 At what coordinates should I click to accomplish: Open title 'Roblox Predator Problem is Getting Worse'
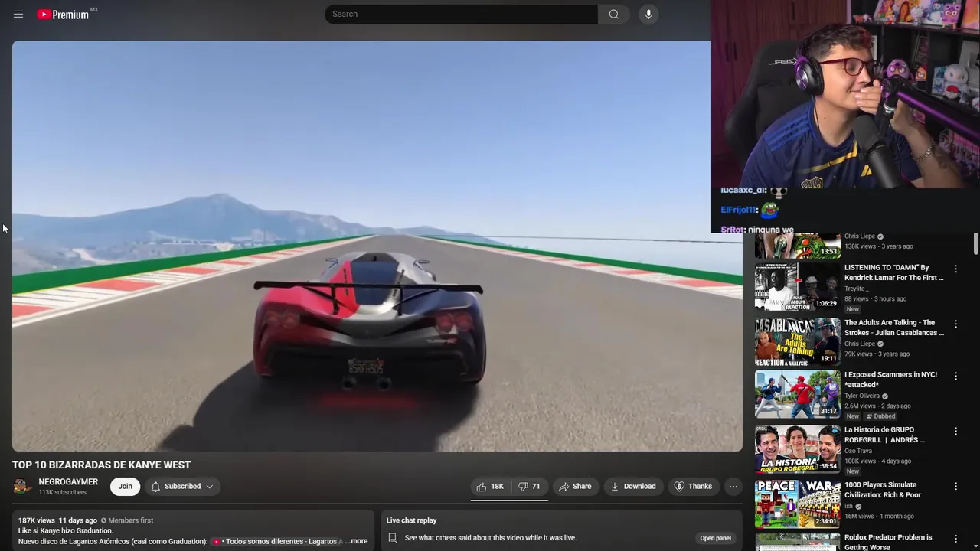point(888,542)
